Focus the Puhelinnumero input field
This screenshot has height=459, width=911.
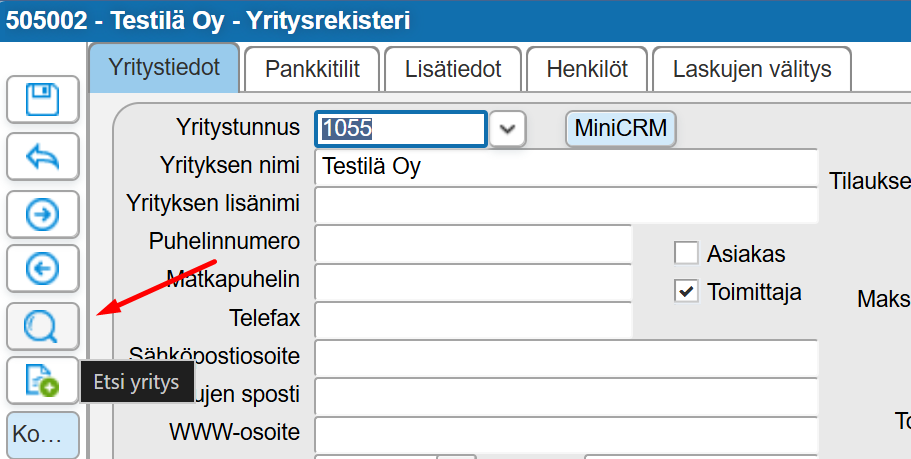[473, 242]
